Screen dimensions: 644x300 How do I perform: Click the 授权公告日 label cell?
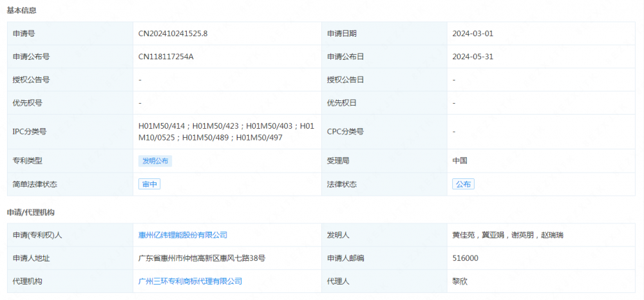click(x=384, y=80)
